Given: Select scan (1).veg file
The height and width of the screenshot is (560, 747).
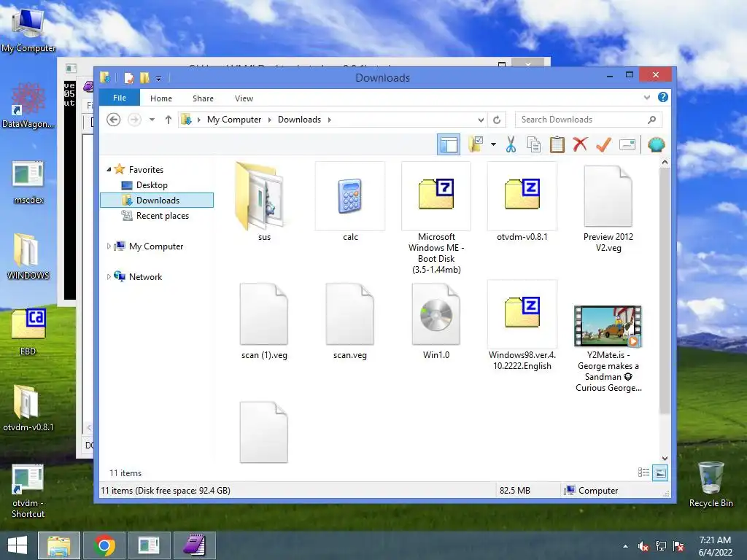Looking at the screenshot, I should (x=264, y=321).
